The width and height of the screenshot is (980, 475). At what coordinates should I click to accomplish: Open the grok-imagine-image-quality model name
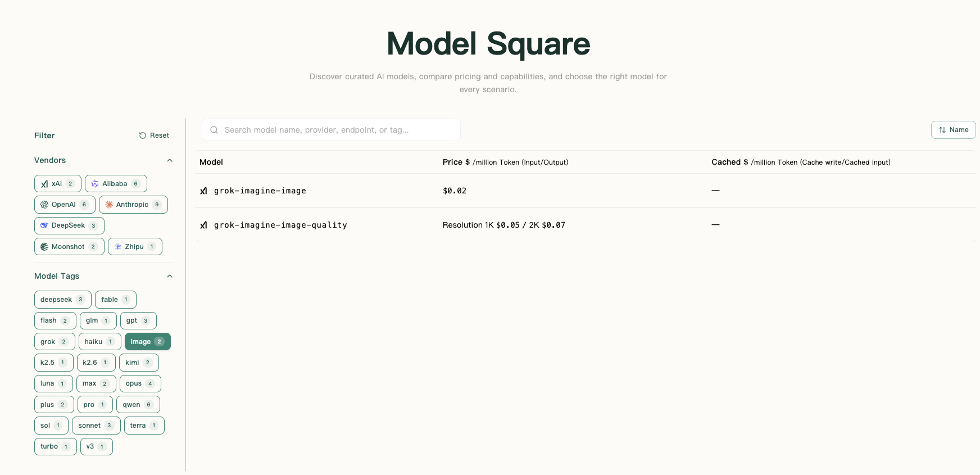pyautogui.click(x=280, y=225)
